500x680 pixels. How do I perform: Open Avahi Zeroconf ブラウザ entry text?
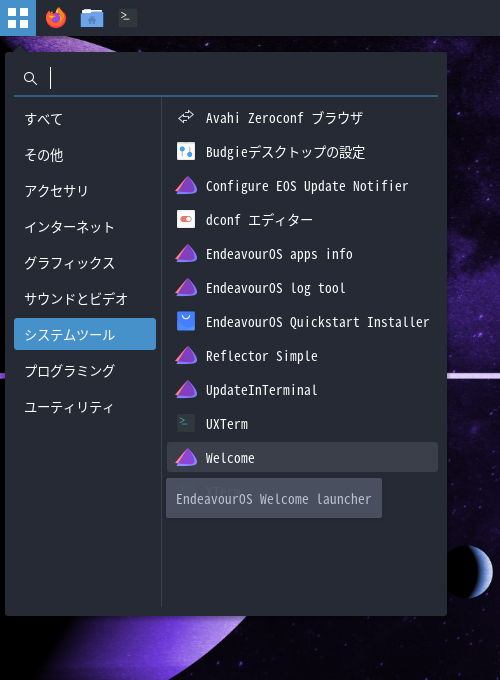[284, 118]
